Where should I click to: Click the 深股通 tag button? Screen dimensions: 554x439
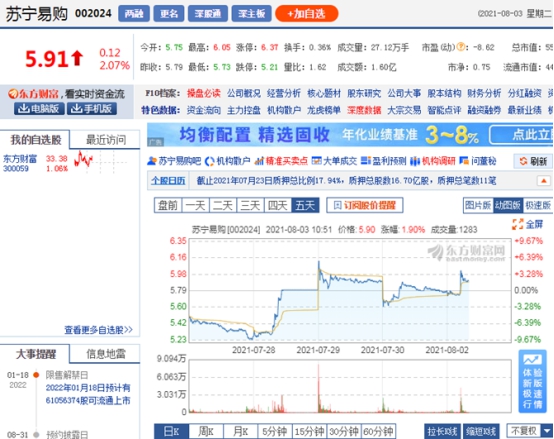pos(208,14)
